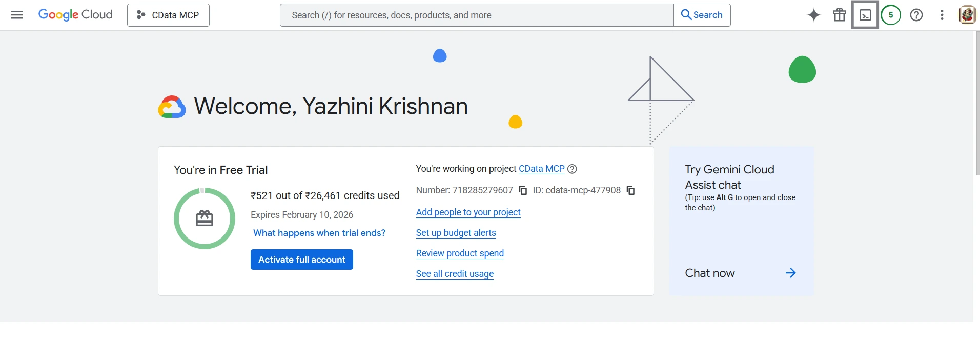980x337 pixels.
Task: Open the CData MCP project picker
Action: pyautogui.click(x=168, y=15)
